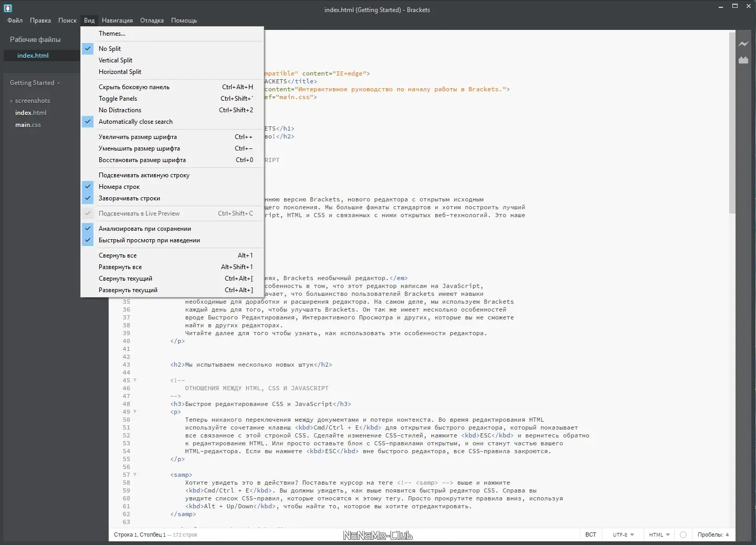The height and width of the screenshot is (545, 756).
Task: Open the Extension Manager brick icon
Action: [743, 60]
